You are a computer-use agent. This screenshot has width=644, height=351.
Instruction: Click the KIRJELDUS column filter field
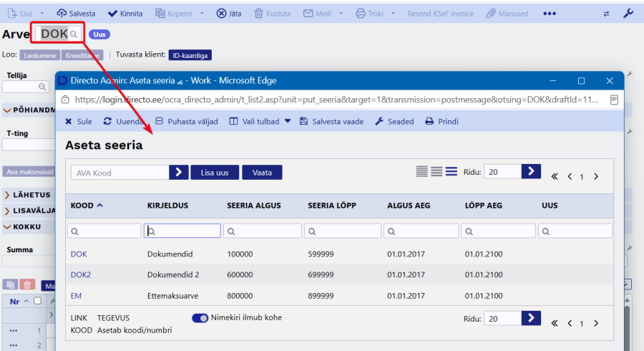(182, 231)
